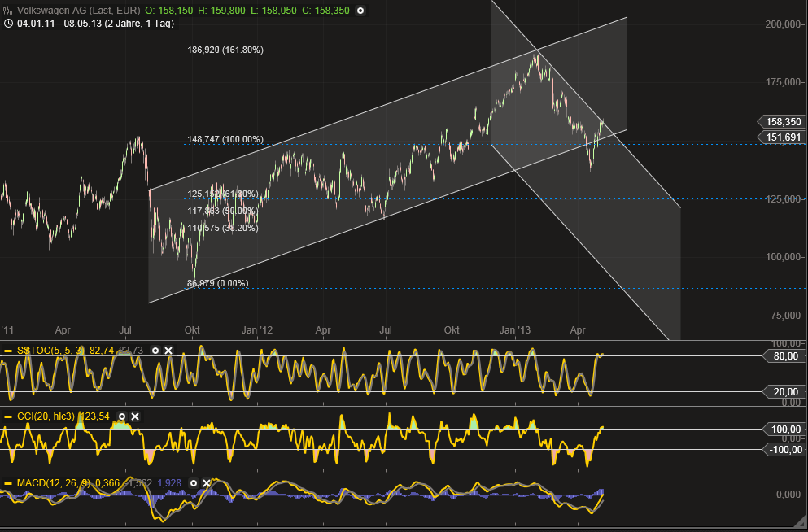
Task: Click the yellow MACD line color marker
Action: click(x=8, y=483)
